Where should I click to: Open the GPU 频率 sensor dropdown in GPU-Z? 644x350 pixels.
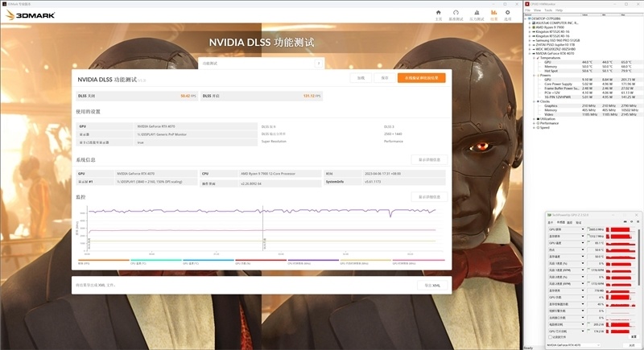tap(582, 229)
